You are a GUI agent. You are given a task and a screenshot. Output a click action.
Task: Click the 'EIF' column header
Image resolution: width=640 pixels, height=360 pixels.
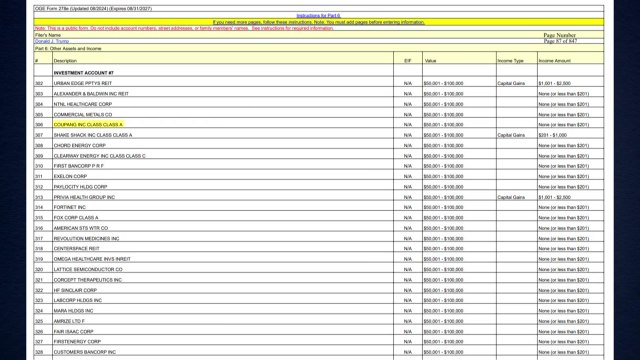coord(408,61)
